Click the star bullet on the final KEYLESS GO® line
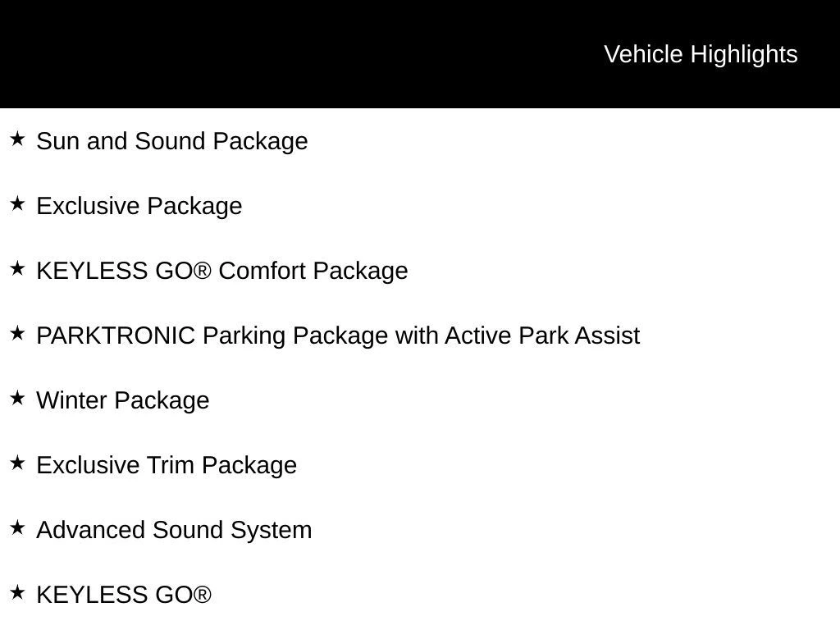Screen dimensions: 840x630 click(17, 593)
